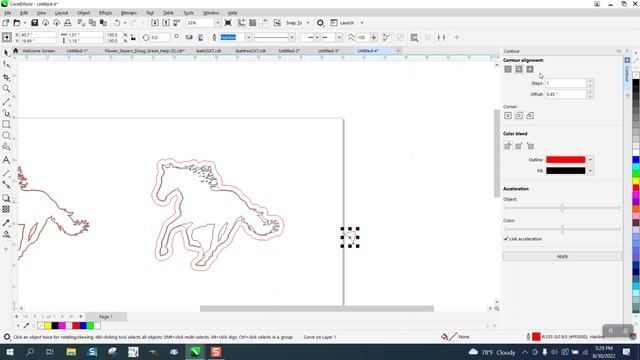The width and height of the screenshot is (640, 360).
Task: Select the mitered corner icon
Action: tap(508, 116)
